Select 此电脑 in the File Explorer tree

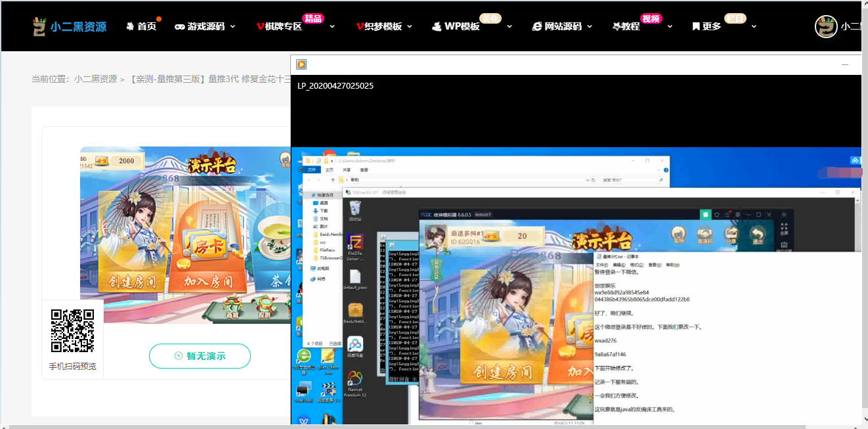pyautogui.click(x=319, y=268)
